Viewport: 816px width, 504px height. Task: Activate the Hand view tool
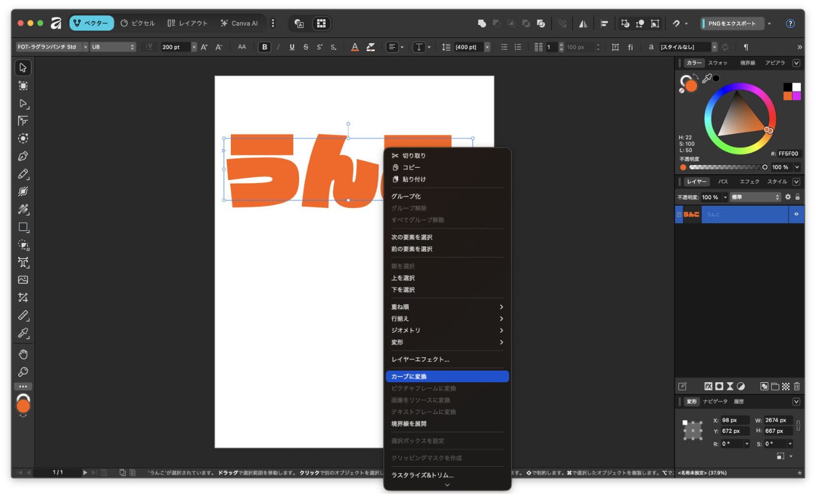click(x=23, y=354)
